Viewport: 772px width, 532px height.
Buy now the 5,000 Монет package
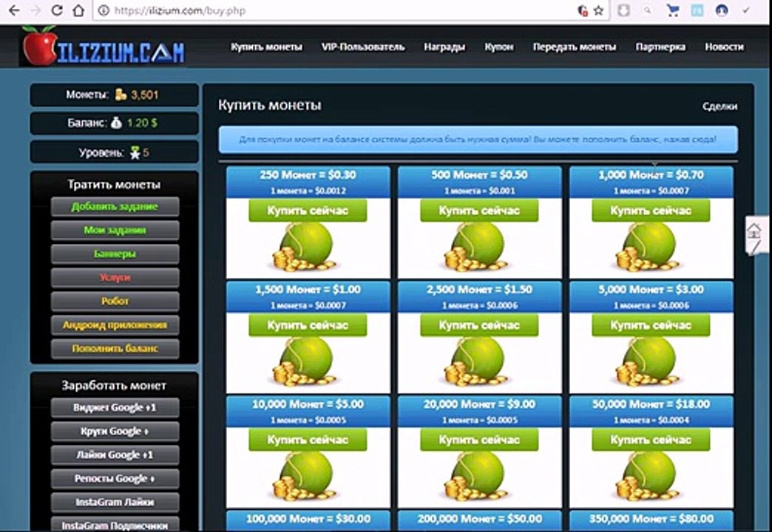click(651, 325)
